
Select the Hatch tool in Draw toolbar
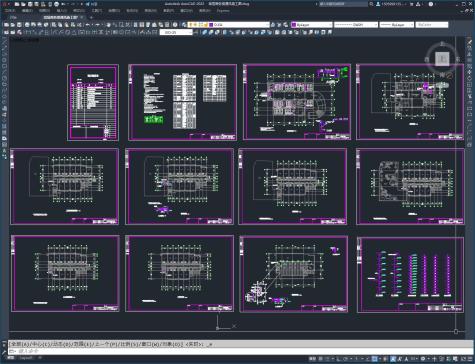(x=5, y=126)
